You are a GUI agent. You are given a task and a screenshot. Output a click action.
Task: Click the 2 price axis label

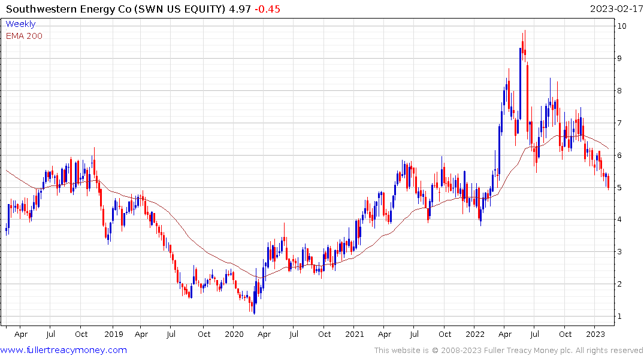click(x=619, y=284)
